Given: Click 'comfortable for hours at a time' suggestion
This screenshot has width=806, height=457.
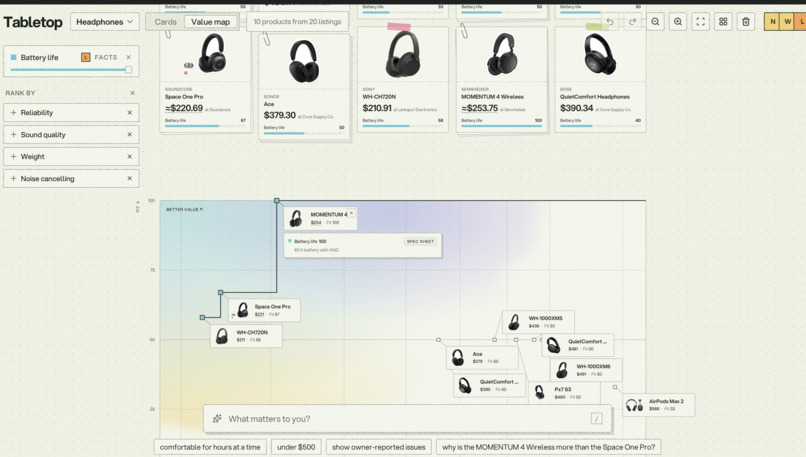Looking at the screenshot, I should [x=210, y=447].
